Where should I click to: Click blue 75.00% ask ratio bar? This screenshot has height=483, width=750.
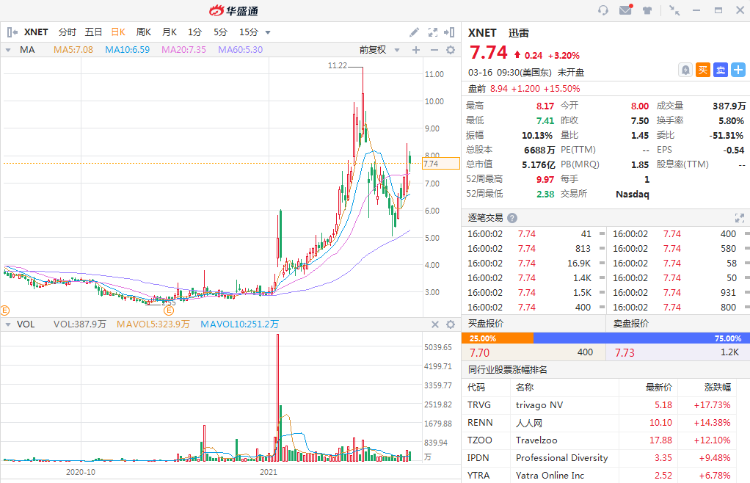[641, 338]
